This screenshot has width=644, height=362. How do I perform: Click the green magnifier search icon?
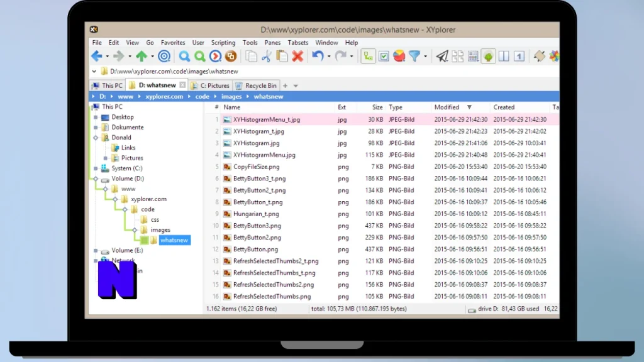point(200,56)
